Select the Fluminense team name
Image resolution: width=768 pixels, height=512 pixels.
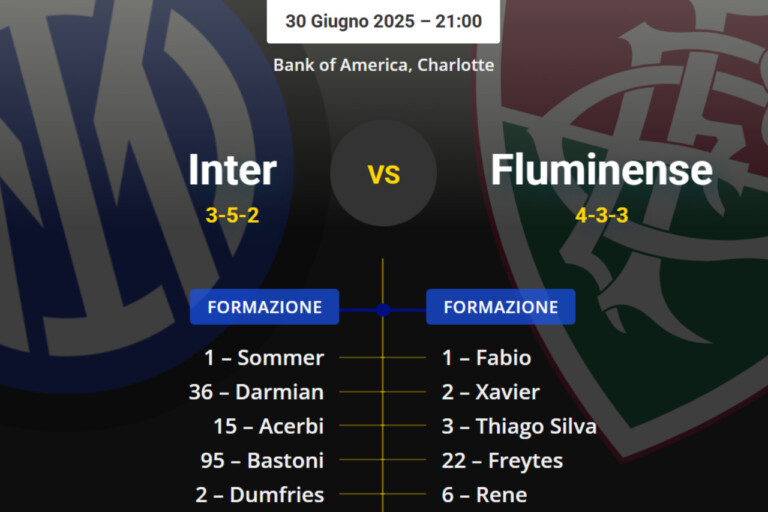(x=601, y=170)
